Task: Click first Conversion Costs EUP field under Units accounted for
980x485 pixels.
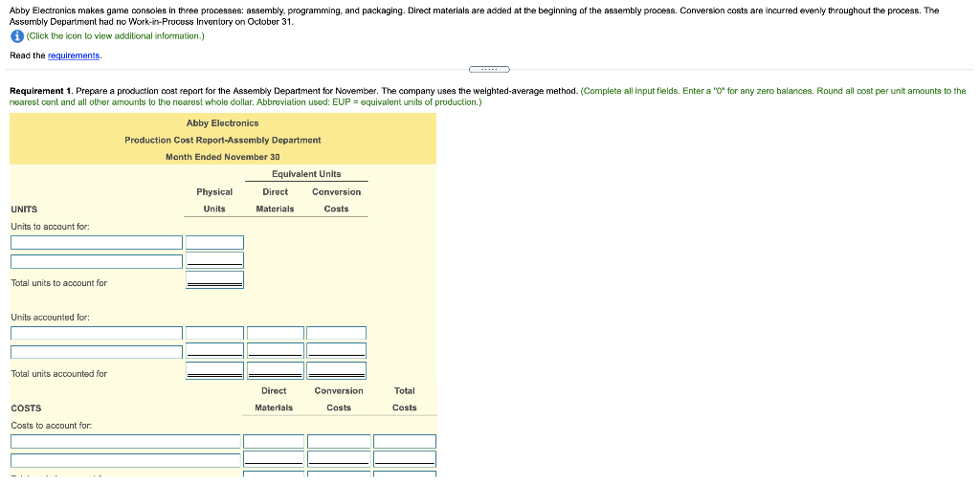Action: coord(336,333)
